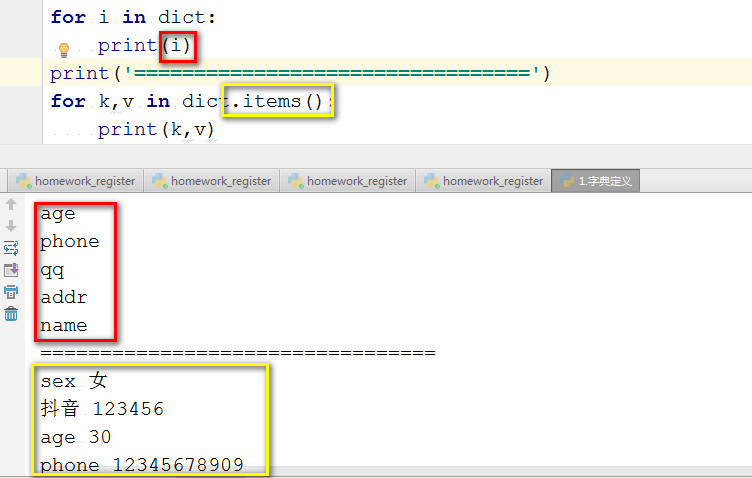Click the equals-signs separator in output
The image size is (752, 478).
point(238,353)
